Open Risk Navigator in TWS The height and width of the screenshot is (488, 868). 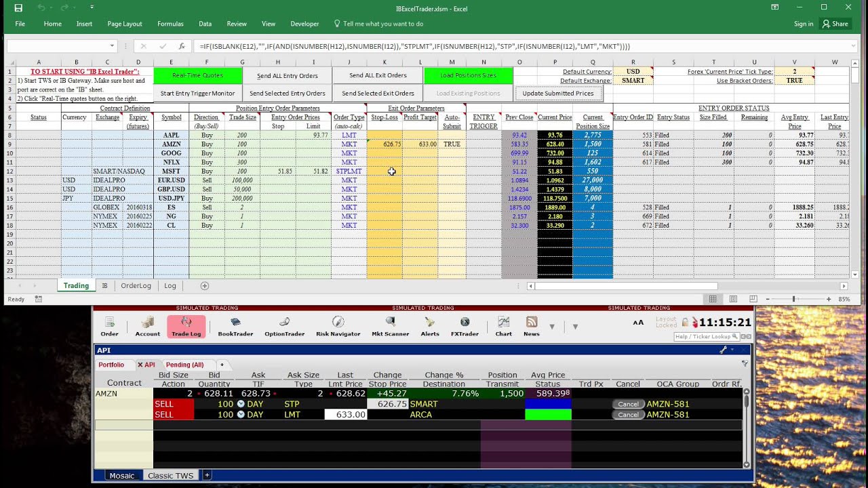[x=338, y=327]
